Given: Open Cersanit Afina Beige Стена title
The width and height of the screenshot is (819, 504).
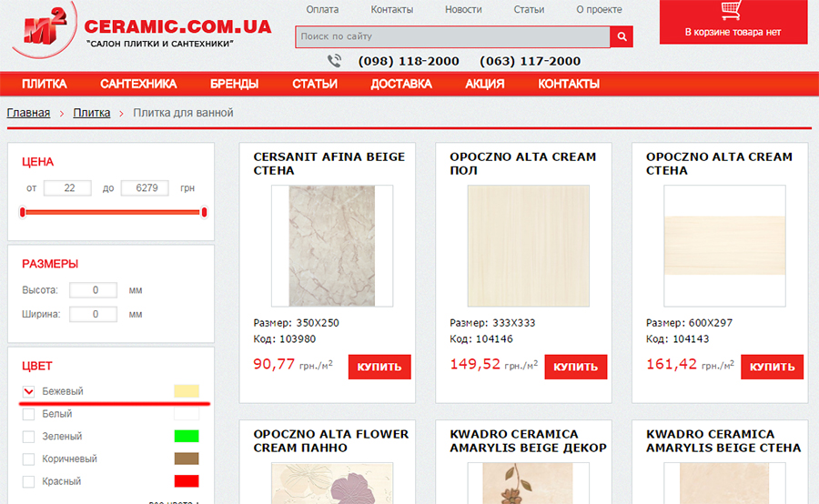Looking at the screenshot, I should click(x=329, y=164).
